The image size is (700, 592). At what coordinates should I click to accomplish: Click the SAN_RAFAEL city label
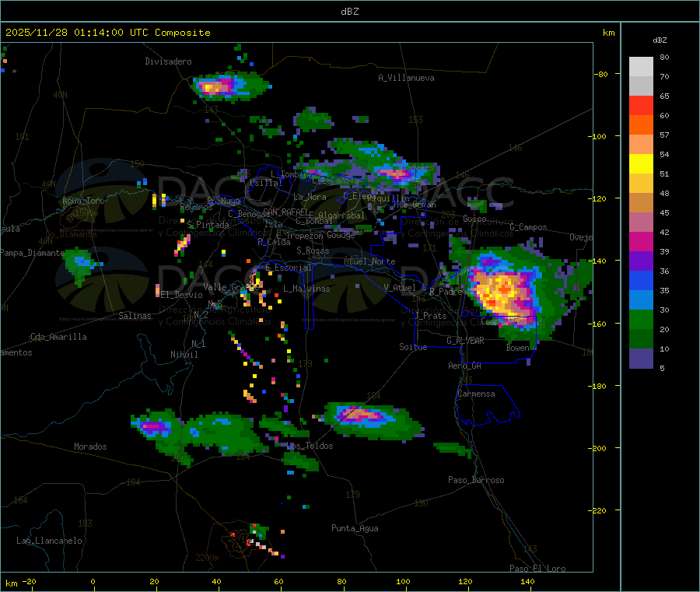285,212
